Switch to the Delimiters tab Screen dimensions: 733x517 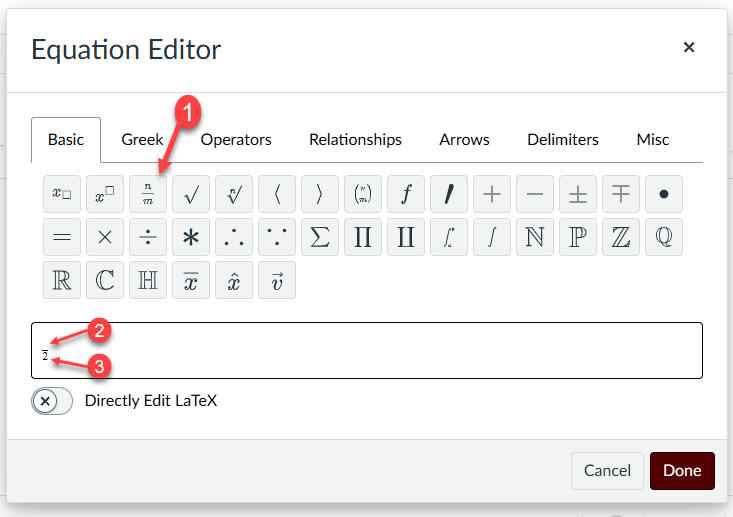pos(563,140)
